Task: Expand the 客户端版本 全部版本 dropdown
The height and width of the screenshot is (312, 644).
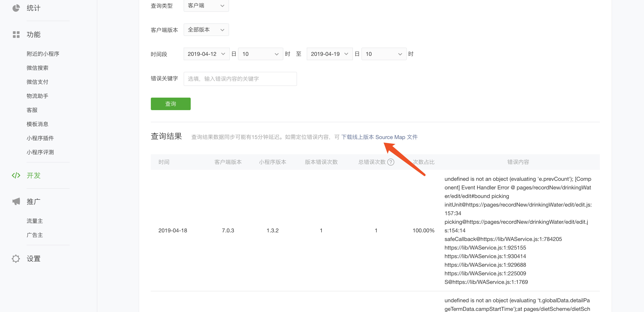Action: [x=206, y=30]
